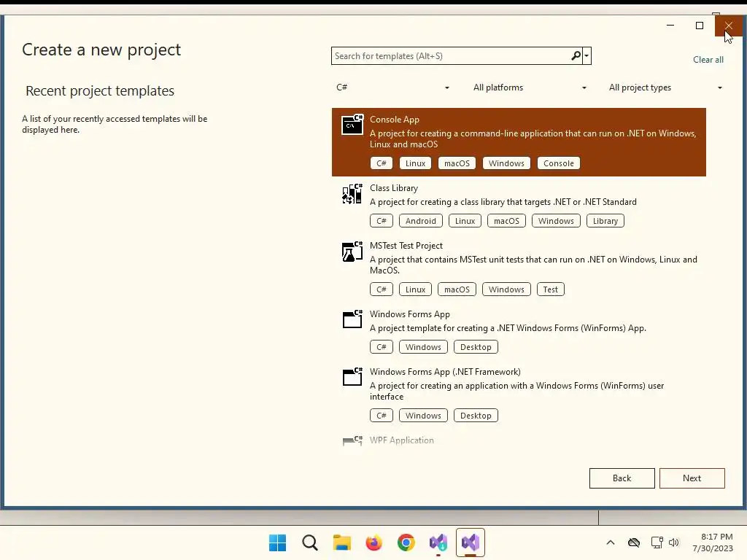Image resolution: width=747 pixels, height=560 pixels.
Task: Click the Test tag on MSTest project
Action: [x=550, y=289]
